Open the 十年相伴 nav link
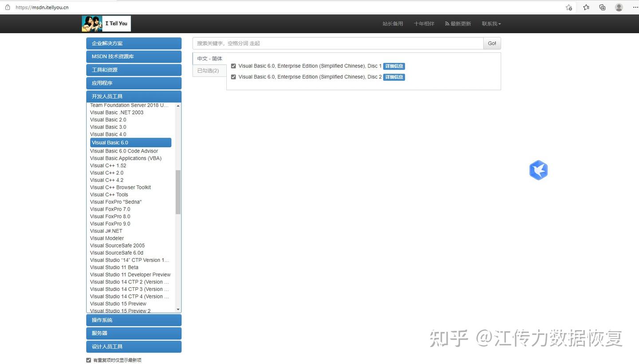 [x=424, y=24]
